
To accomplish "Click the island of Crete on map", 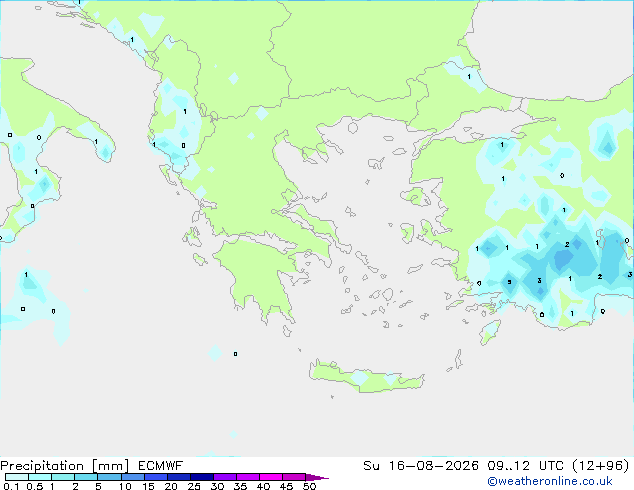I will (x=366, y=378).
